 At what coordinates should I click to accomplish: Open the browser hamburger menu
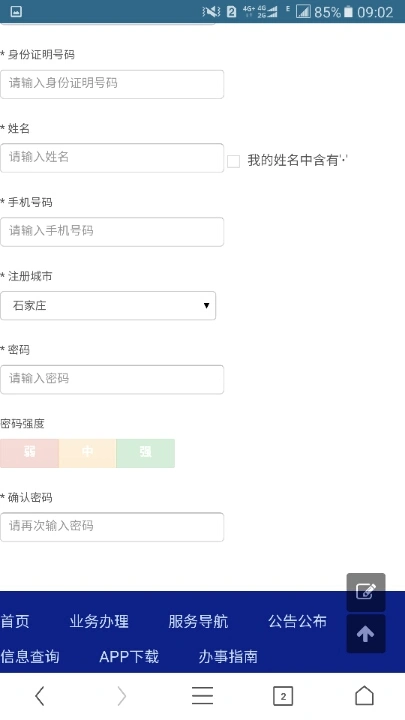click(x=202, y=696)
